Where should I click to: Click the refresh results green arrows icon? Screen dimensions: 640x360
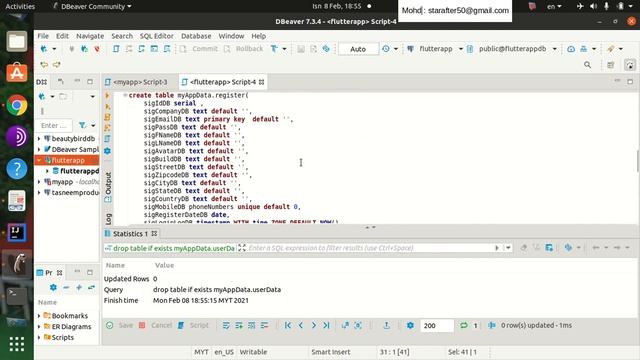coord(464,325)
